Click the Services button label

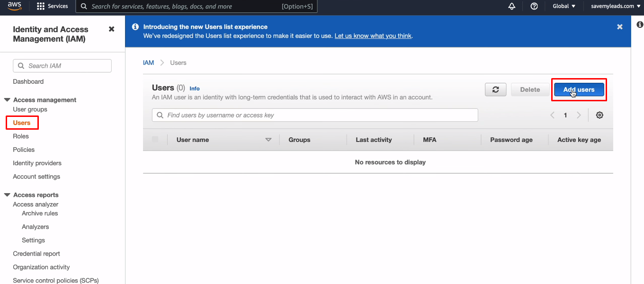tap(58, 6)
